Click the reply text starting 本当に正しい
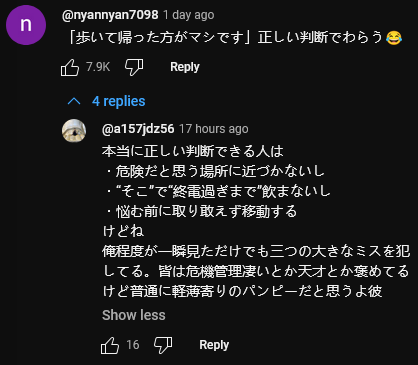Image resolution: width=418 pixels, height=365 pixels. [256, 221]
